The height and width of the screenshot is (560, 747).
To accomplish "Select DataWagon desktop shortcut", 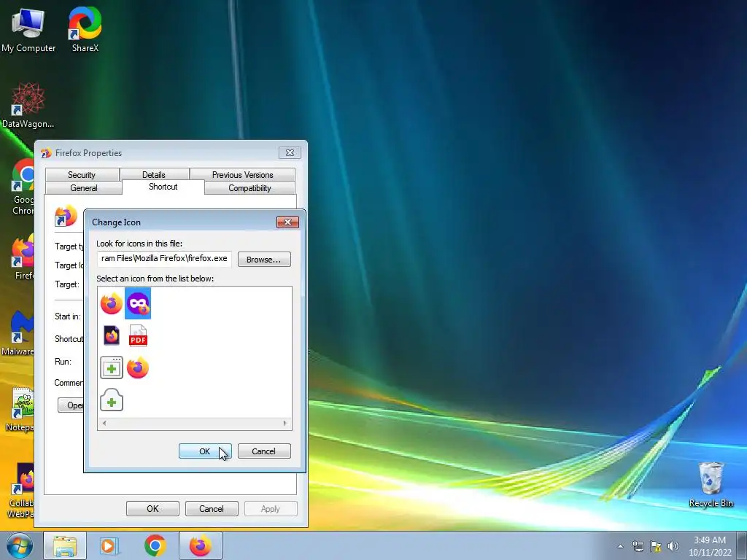I will coord(28,106).
